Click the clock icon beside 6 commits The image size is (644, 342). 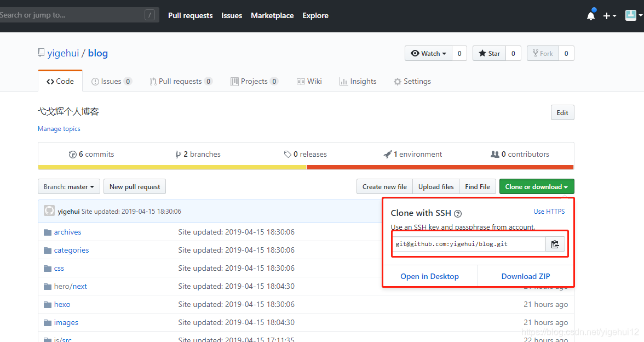pyautogui.click(x=73, y=155)
